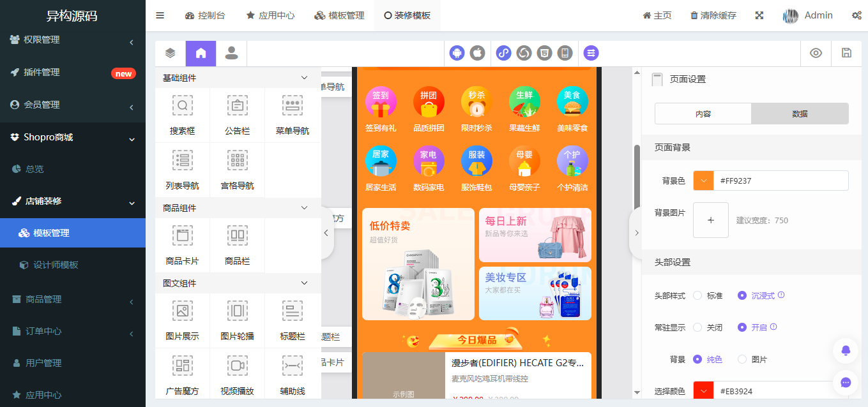Click the save template icon
This screenshot has width=868, height=407.
pos(846,53)
